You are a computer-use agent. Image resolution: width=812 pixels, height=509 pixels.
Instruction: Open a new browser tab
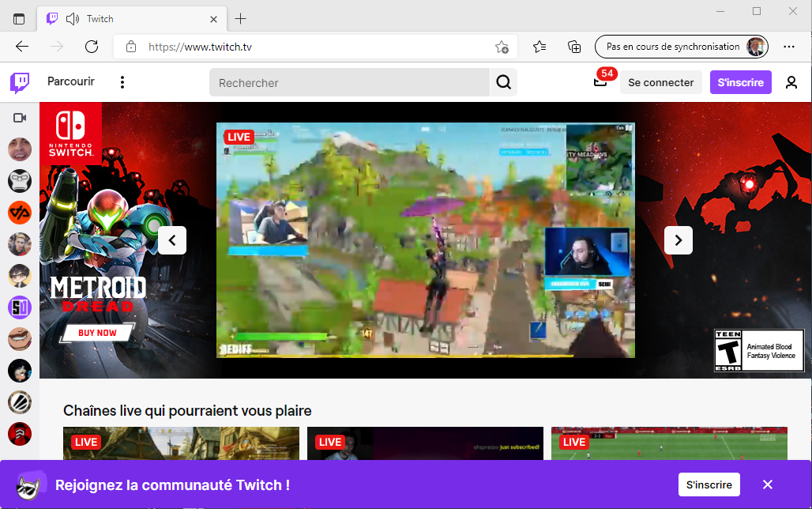point(240,19)
